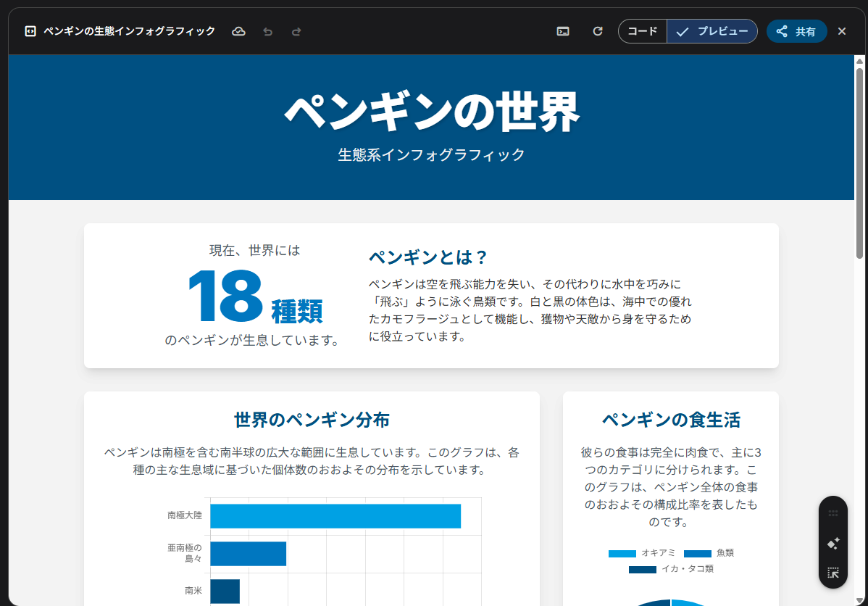
Task: Switch to the コード view
Action: [642, 31]
